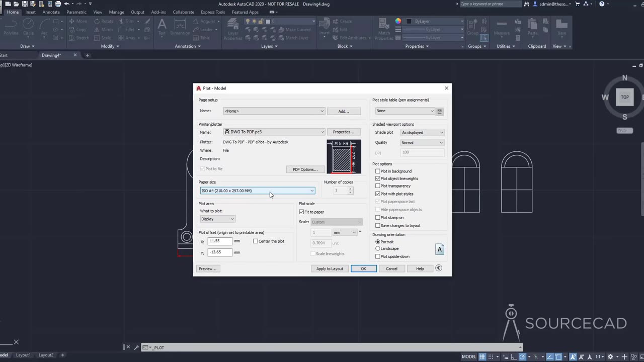Click the Paste icon in Clipboard panel
The width and height of the screenshot is (644, 362).
532,27
